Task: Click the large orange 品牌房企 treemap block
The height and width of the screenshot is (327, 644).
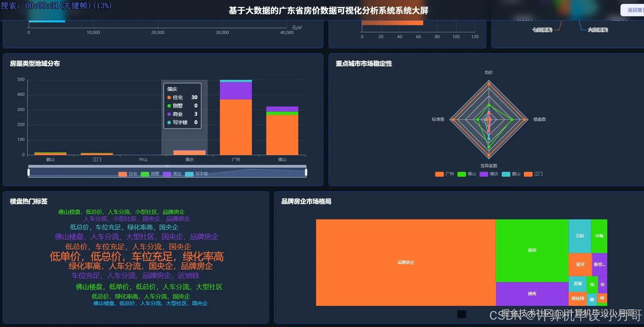Action: tap(406, 262)
